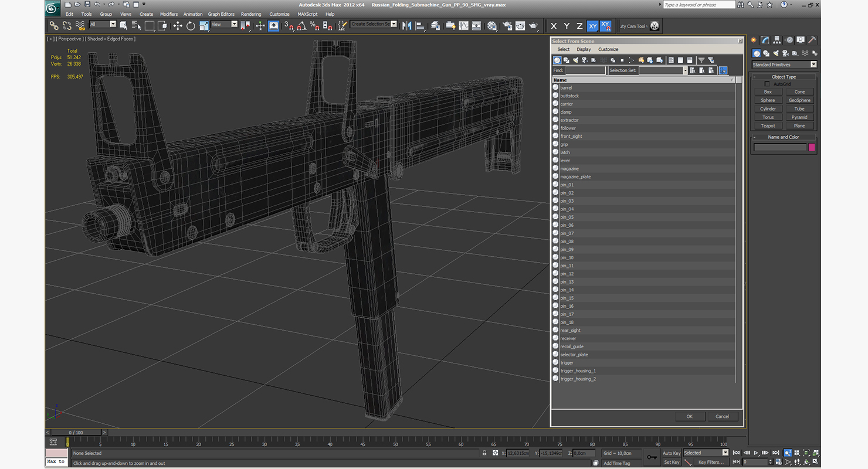Create a Teapot primitive button
This screenshot has width=868, height=469.
pyautogui.click(x=768, y=125)
